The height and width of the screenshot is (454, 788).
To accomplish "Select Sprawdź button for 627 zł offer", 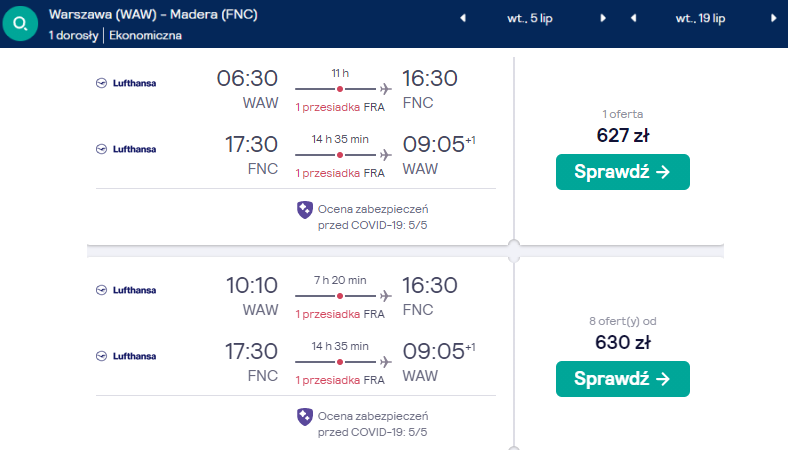I will click(x=623, y=172).
